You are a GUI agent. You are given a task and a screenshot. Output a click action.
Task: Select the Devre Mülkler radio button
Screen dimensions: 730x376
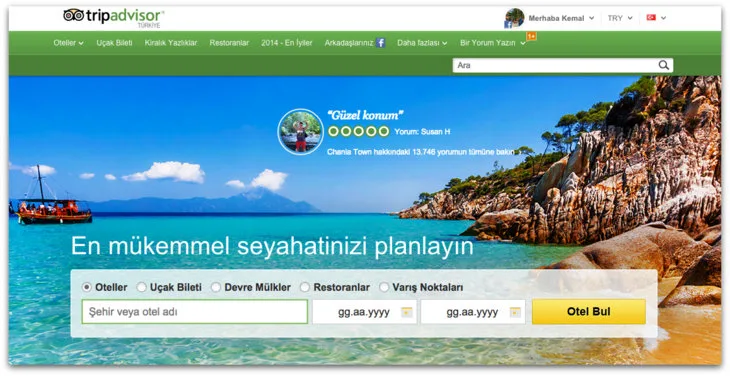tap(216, 287)
